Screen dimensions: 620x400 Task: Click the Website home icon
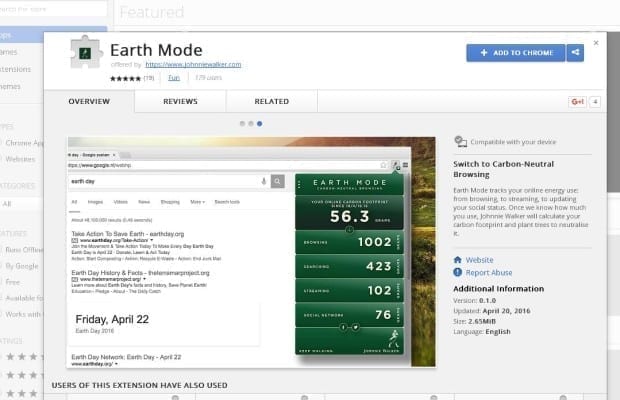tap(457, 260)
